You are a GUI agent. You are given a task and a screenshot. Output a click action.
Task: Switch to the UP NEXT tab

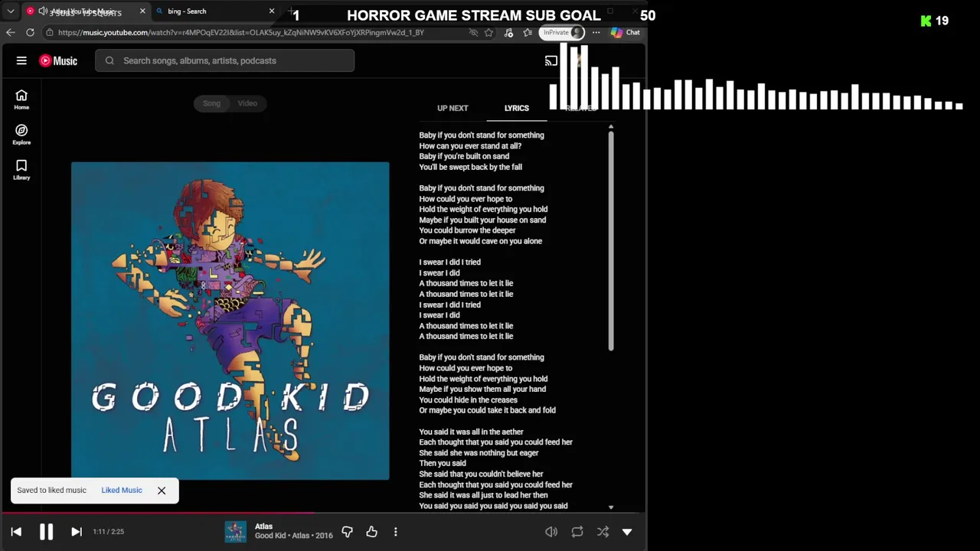452,108
